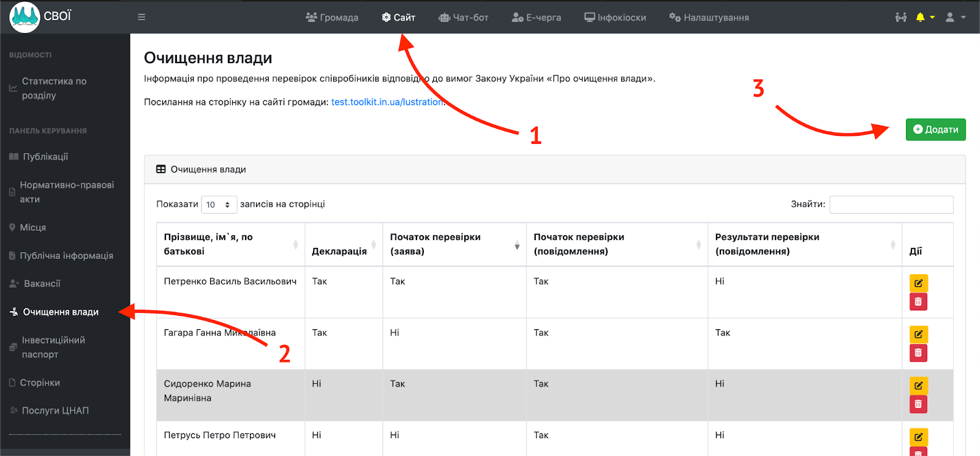The height and width of the screenshot is (456, 980).
Task: Click the yellow notification bell icon
Action: click(x=920, y=17)
